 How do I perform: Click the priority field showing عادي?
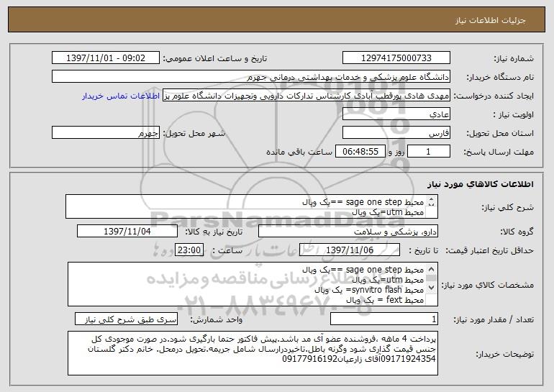click(x=396, y=114)
